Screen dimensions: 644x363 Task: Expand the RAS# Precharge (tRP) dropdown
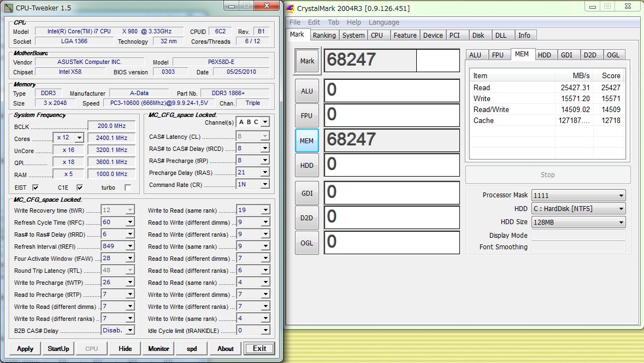point(265,160)
